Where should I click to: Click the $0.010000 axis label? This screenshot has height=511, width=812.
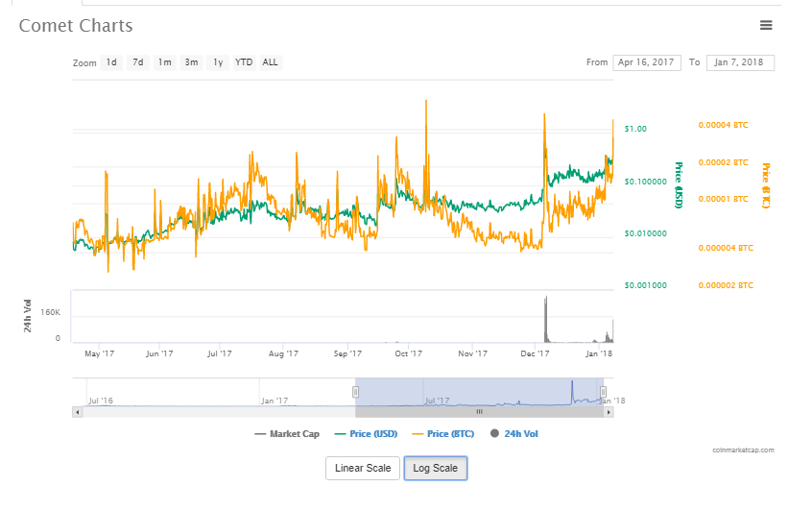pos(645,233)
